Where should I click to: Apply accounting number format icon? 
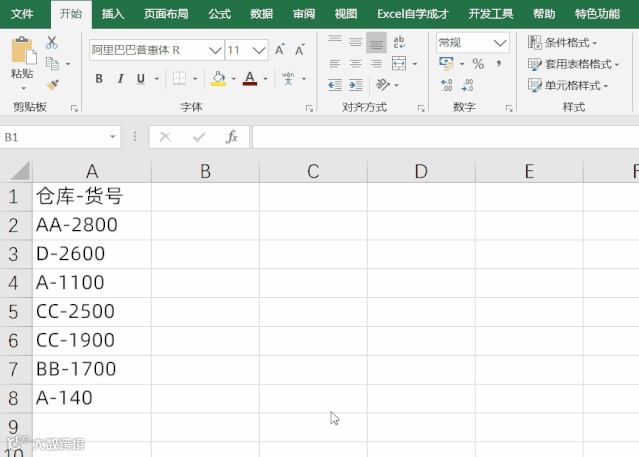click(447, 63)
